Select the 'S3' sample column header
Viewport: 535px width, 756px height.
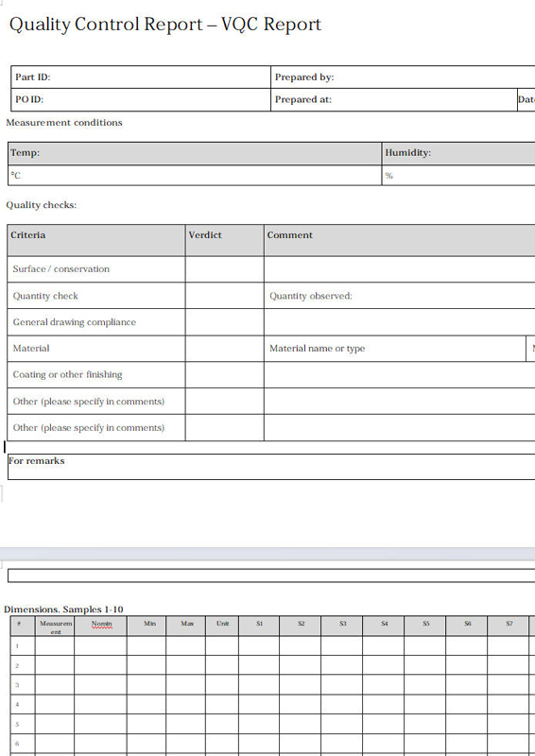342,626
